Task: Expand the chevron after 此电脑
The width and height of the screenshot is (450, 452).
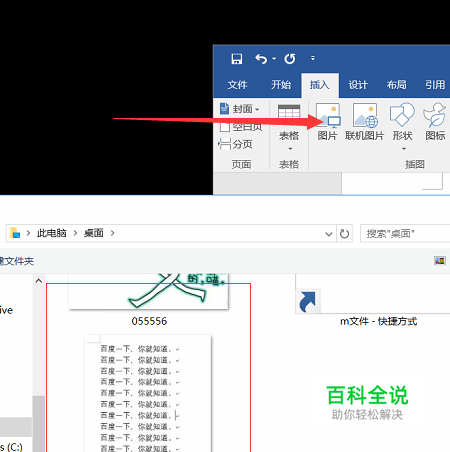Action: pyautogui.click(x=75, y=233)
